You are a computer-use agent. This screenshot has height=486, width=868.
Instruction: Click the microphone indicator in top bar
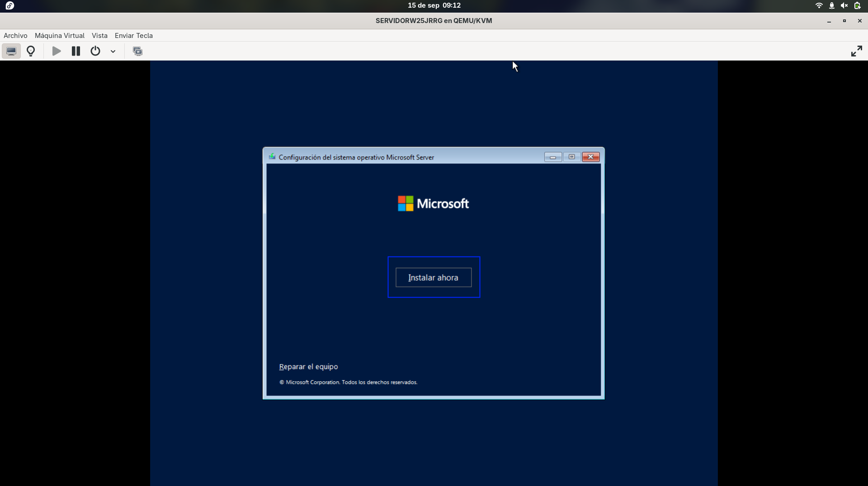coord(831,5)
